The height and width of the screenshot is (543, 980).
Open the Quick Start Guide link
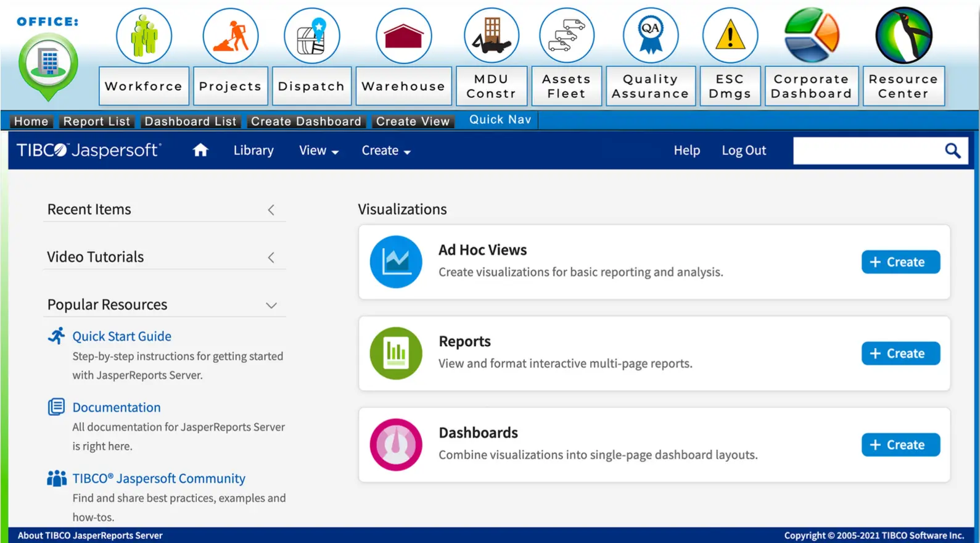[x=121, y=336]
